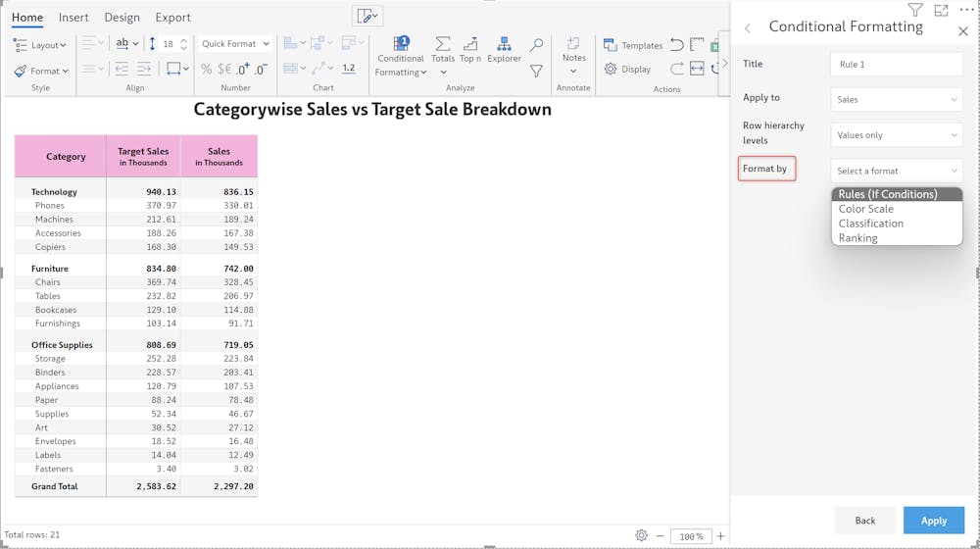The image size is (980, 549).
Task: Click the focus mode expand icon
Action: pos(941,10)
